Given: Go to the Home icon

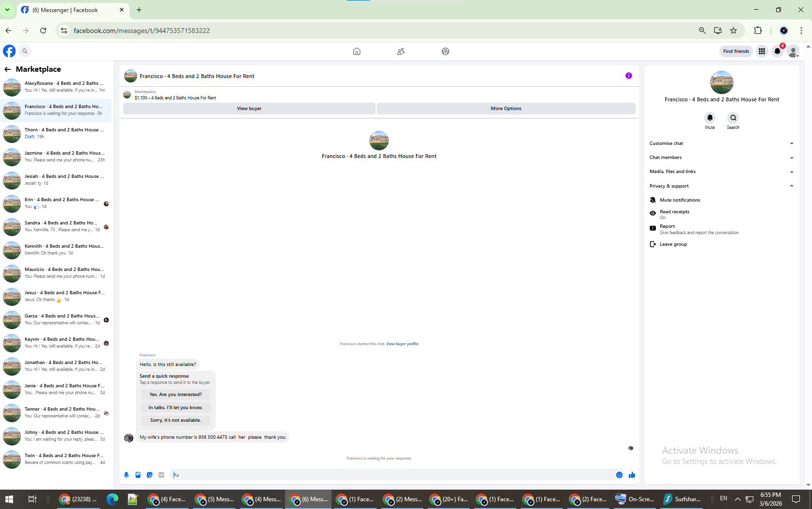Looking at the screenshot, I should point(357,51).
